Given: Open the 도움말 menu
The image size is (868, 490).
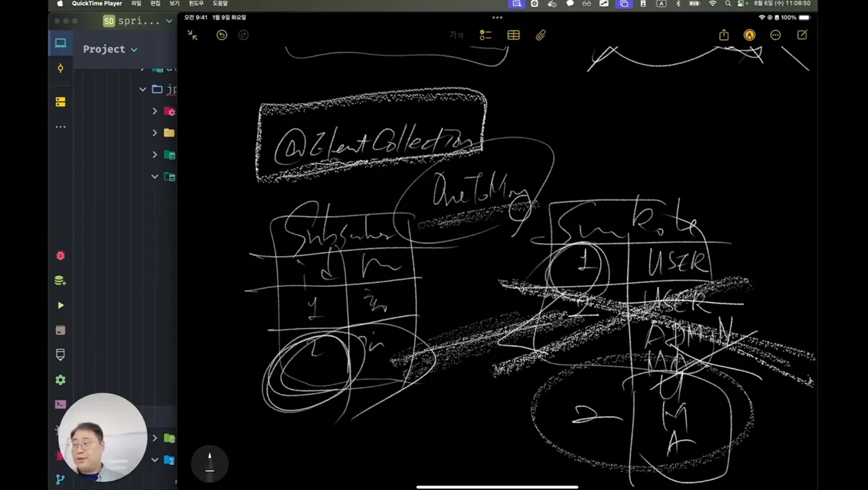Looking at the screenshot, I should (x=220, y=3).
